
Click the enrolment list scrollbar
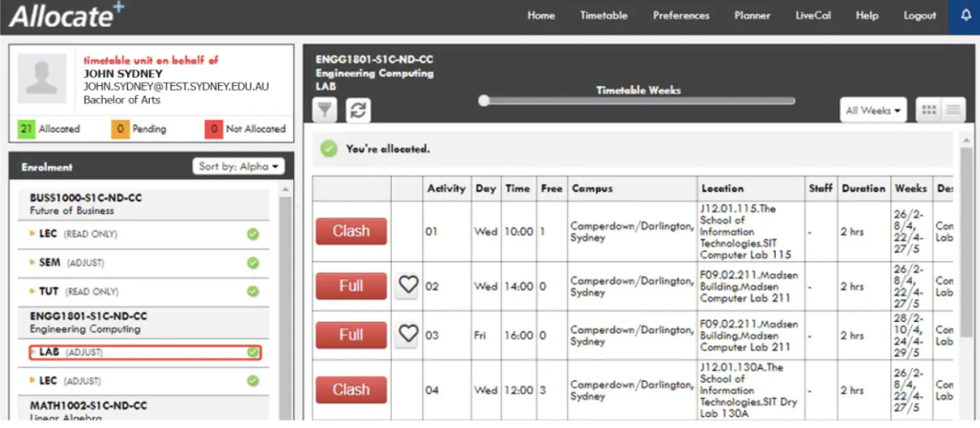pyautogui.click(x=285, y=306)
